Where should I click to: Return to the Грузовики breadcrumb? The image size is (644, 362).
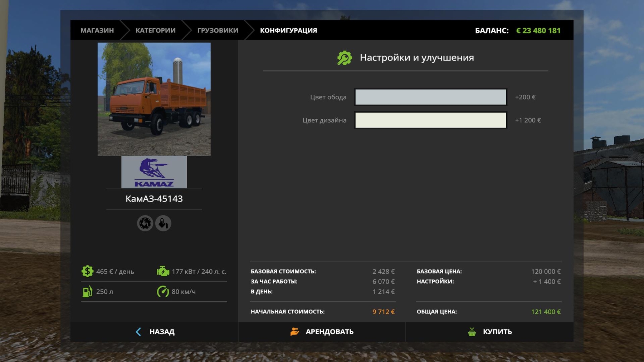(218, 30)
